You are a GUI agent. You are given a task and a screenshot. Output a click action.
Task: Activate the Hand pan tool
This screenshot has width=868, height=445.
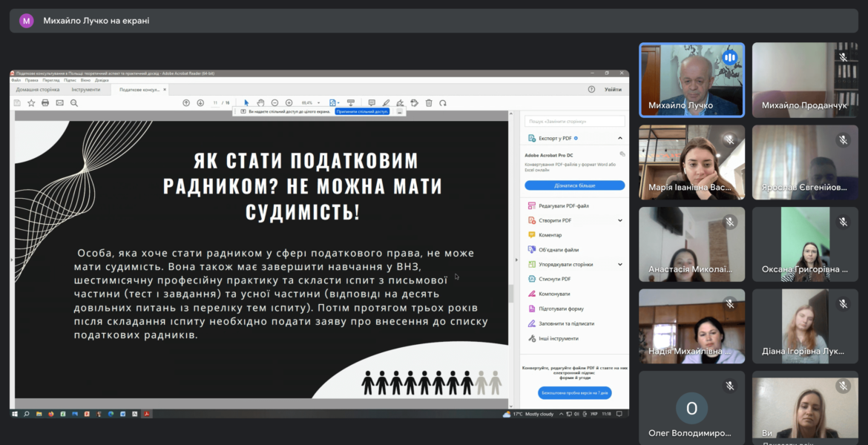point(260,103)
